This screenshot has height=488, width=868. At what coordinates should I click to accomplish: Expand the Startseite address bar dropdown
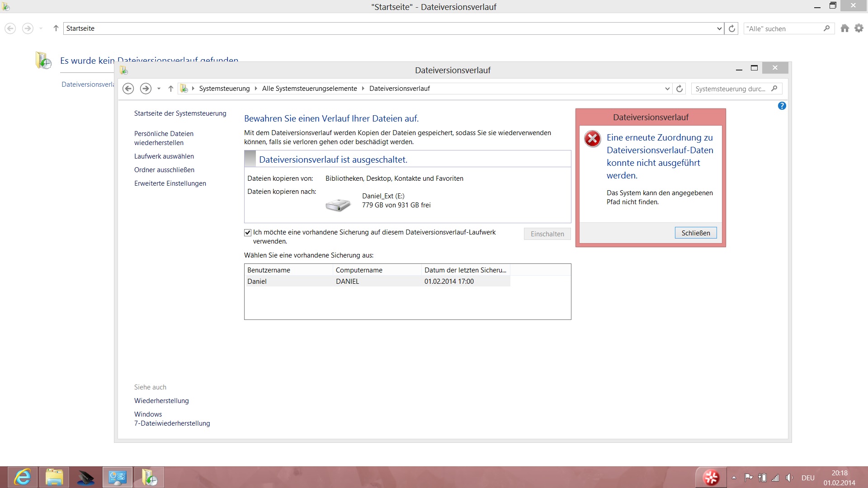point(719,28)
